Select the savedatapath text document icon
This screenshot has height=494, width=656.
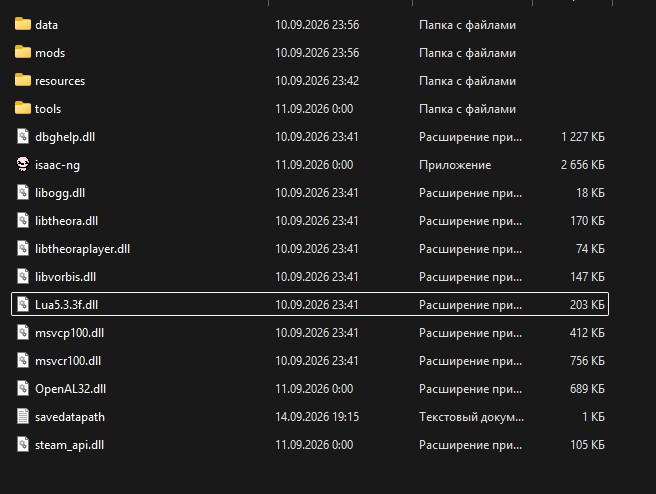(x=23, y=417)
